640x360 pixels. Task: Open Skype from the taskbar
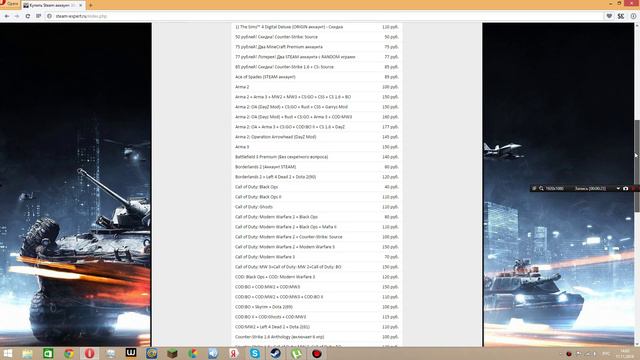coord(255,353)
